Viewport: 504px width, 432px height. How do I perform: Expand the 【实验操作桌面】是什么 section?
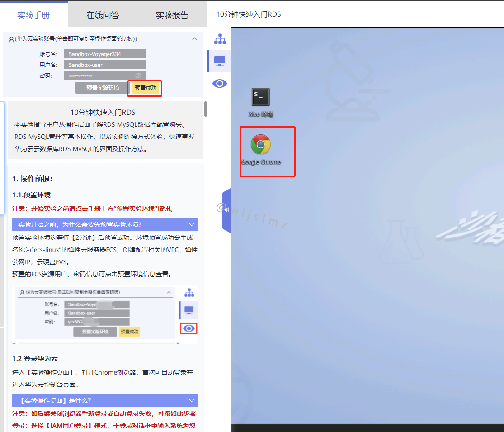105,400
